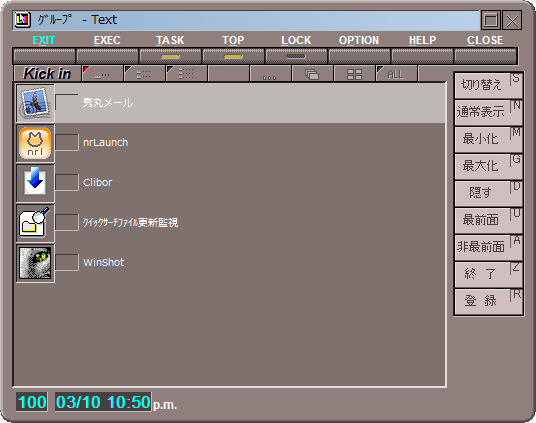Click the cascade windows icon
The height and width of the screenshot is (423, 536).
pos(312,74)
